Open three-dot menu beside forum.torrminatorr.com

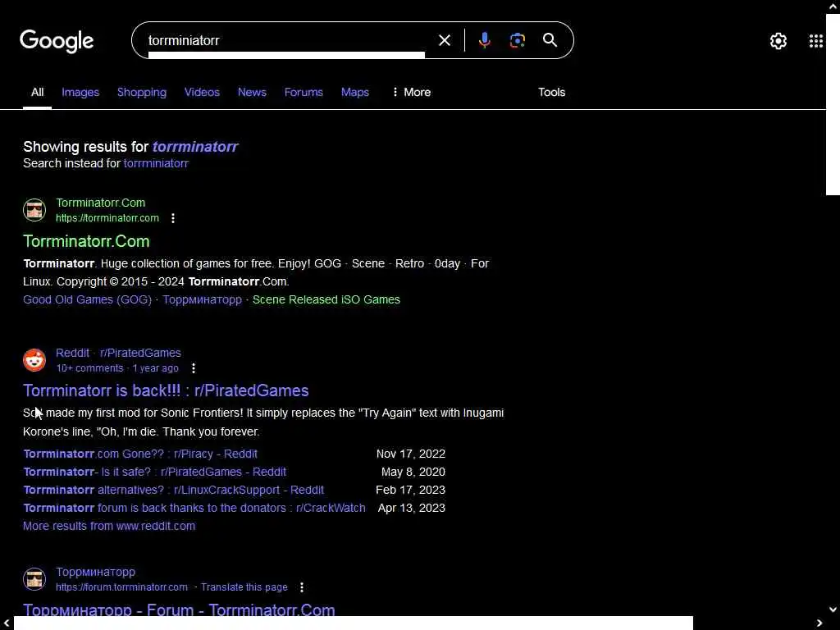pyautogui.click(x=302, y=587)
